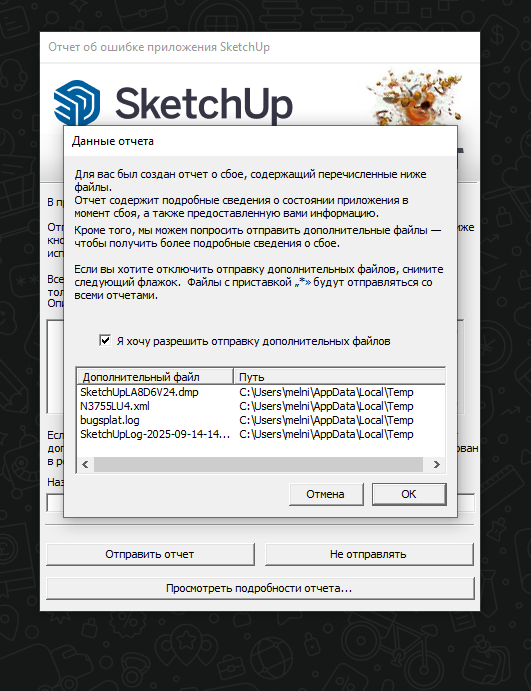Image resolution: width=531 pixels, height=691 pixels.
Task: Uncheck the additional files sending checkbox
Action: [x=105, y=341]
